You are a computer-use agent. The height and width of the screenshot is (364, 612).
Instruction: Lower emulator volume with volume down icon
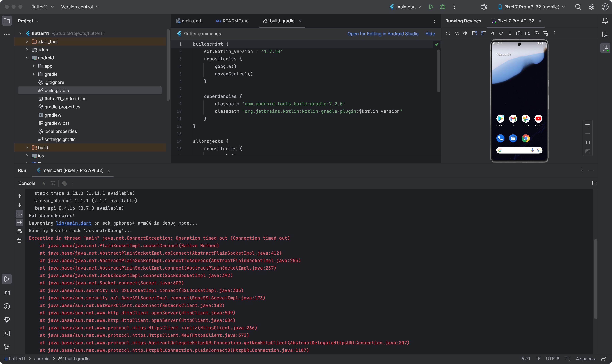[x=465, y=33]
